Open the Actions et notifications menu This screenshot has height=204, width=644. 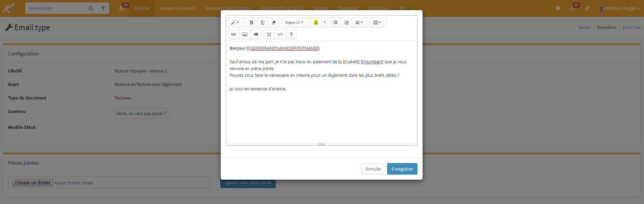[x=228, y=8]
